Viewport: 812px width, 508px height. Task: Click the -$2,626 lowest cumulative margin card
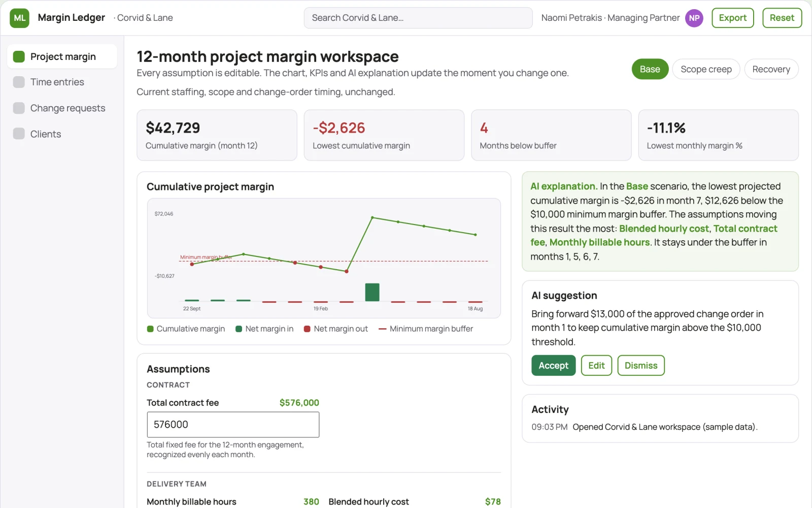(384, 135)
